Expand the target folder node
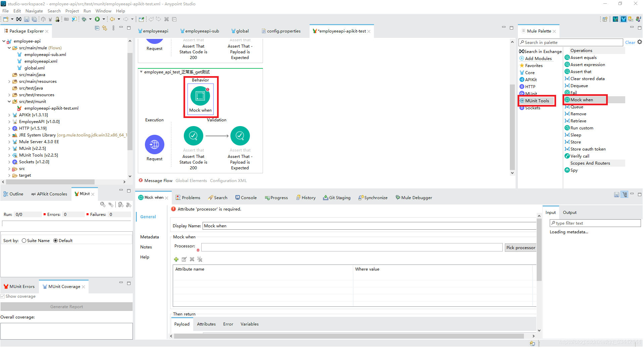Screen dimensions: 644x348 pos(9,175)
